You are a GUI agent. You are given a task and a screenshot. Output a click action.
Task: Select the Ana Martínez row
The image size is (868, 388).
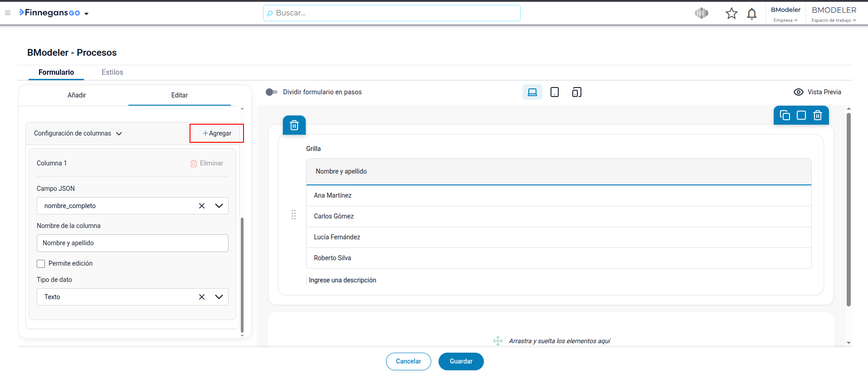559,195
